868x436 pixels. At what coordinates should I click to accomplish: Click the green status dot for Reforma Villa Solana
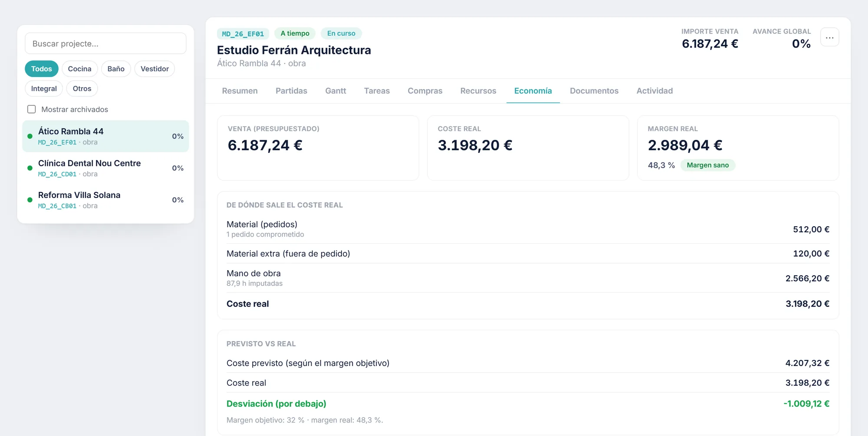click(x=30, y=200)
